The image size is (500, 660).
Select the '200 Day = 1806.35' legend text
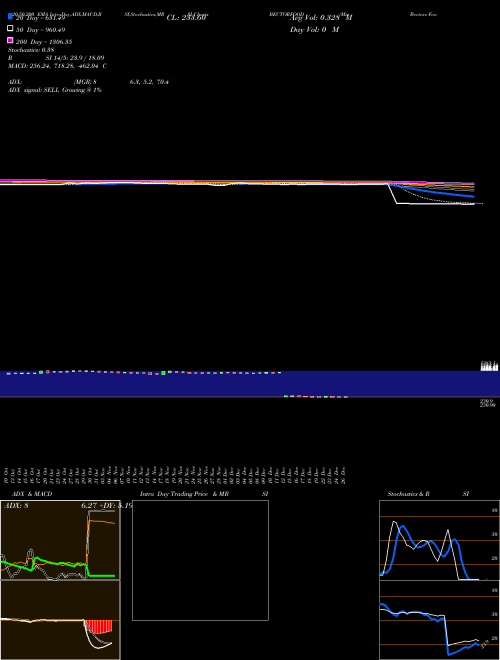click(44, 42)
